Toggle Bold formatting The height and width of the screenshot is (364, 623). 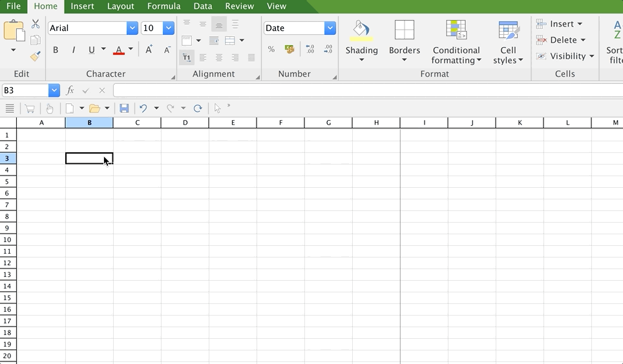click(x=56, y=50)
